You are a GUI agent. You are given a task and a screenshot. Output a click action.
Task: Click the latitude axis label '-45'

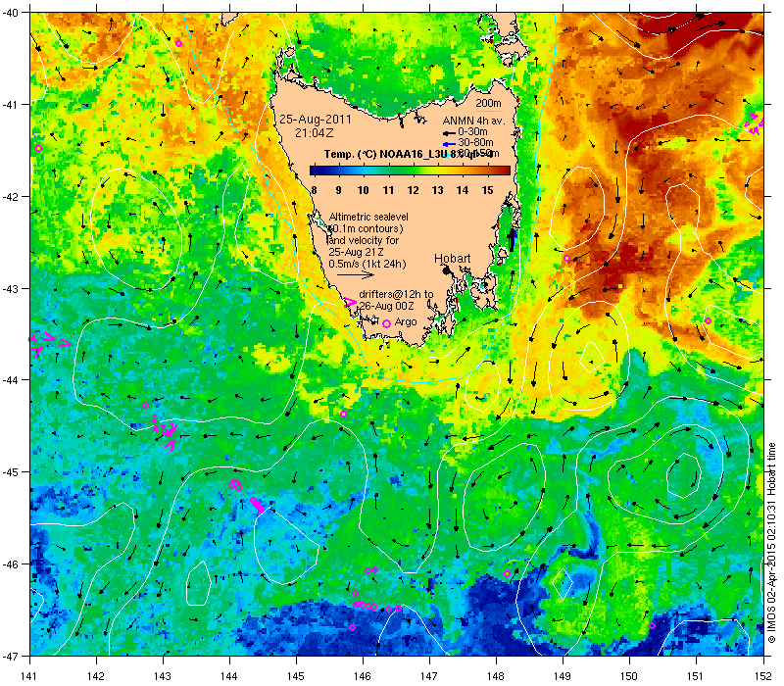[10, 472]
